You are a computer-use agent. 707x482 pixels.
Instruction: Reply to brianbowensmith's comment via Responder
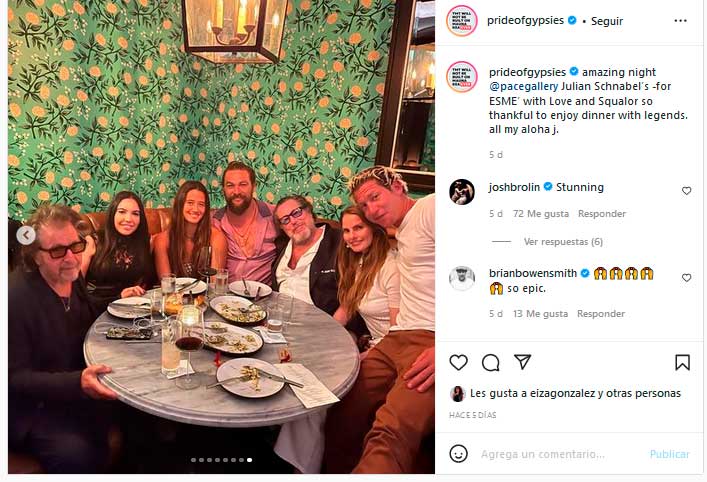601,313
